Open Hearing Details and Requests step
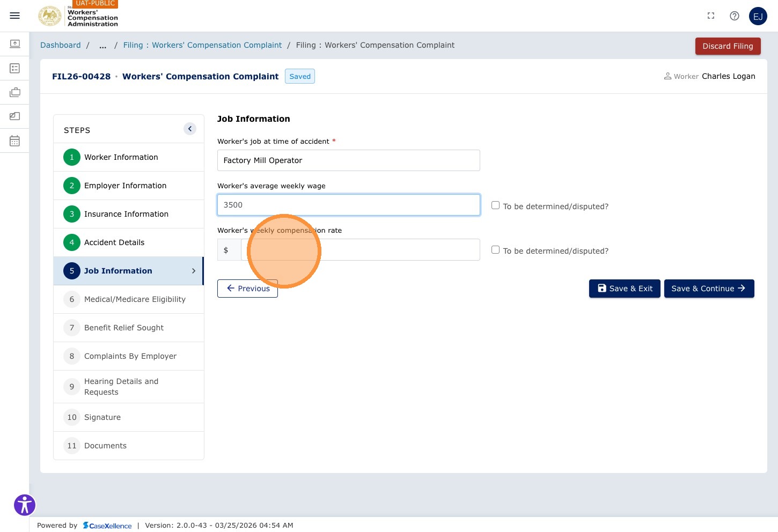The width and height of the screenshot is (778, 532). [x=129, y=387]
